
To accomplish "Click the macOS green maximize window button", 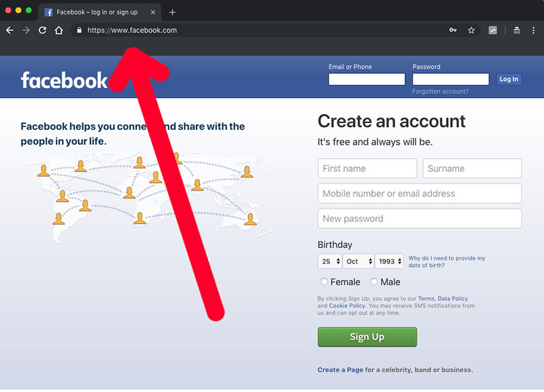I will 29,10.
